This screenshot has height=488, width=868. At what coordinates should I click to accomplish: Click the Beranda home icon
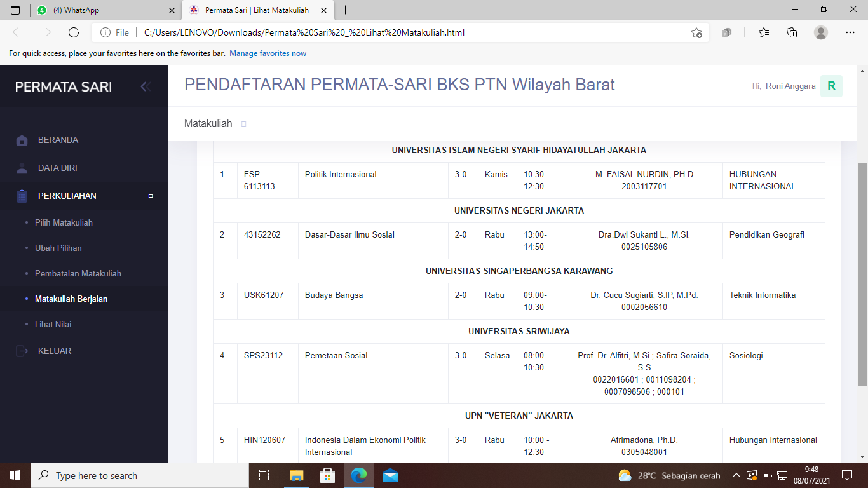pyautogui.click(x=22, y=140)
